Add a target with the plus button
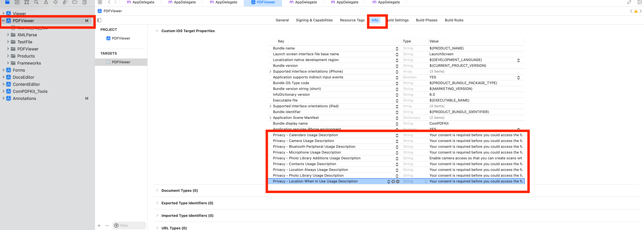644x230 pixels. click(99, 226)
